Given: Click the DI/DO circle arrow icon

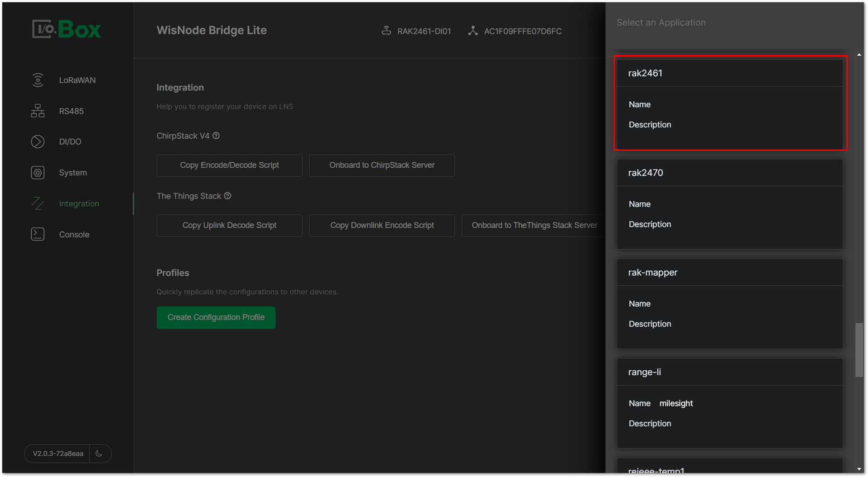Looking at the screenshot, I should (38, 142).
